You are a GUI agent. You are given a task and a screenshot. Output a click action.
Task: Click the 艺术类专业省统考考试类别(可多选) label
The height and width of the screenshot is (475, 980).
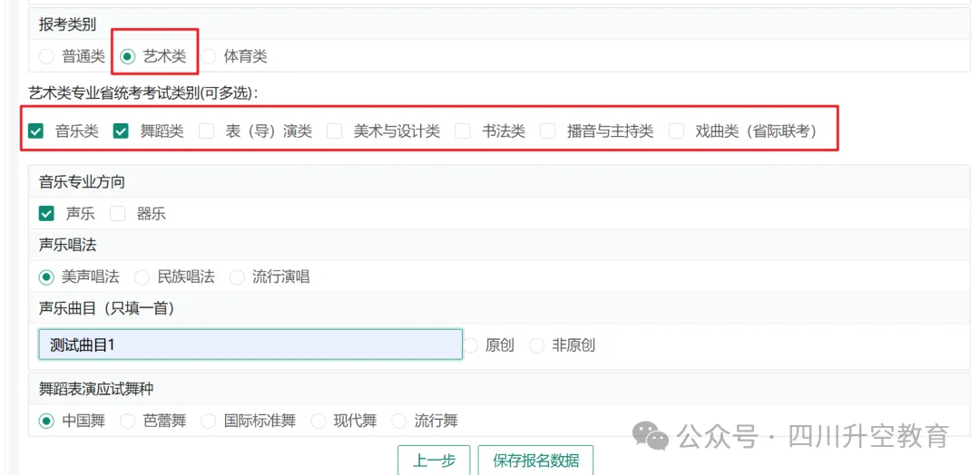(x=143, y=93)
